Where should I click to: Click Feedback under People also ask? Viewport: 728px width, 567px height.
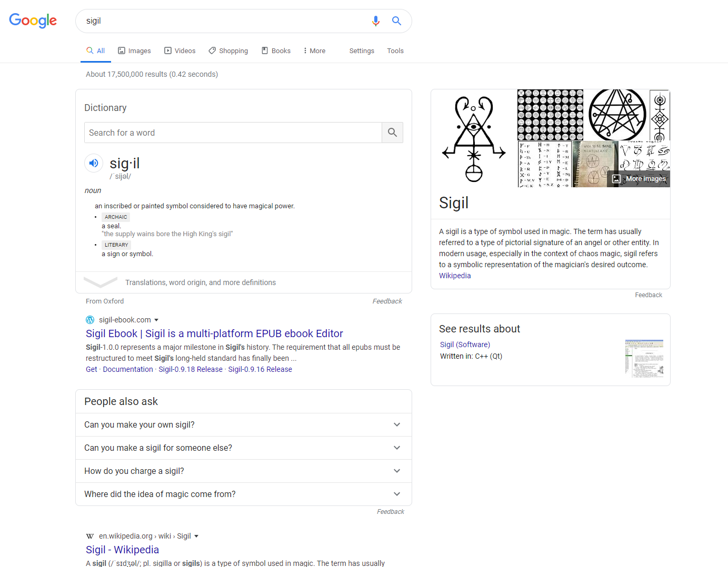coord(391,512)
